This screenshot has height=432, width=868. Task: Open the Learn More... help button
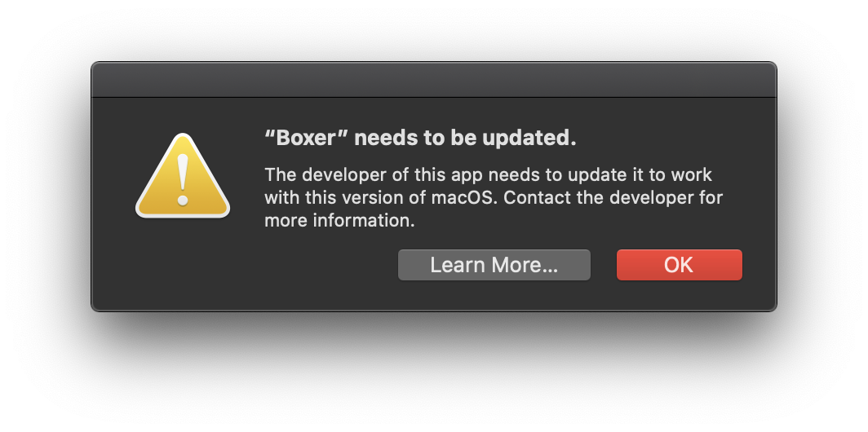(494, 265)
